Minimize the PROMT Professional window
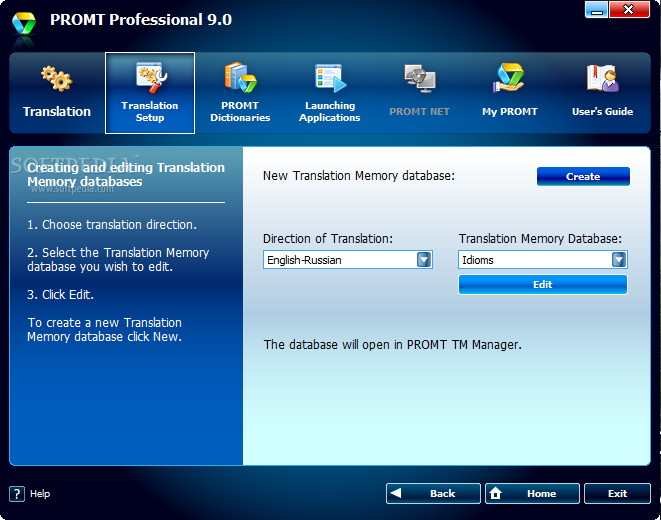The image size is (661, 520). pyautogui.click(x=597, y=9)
